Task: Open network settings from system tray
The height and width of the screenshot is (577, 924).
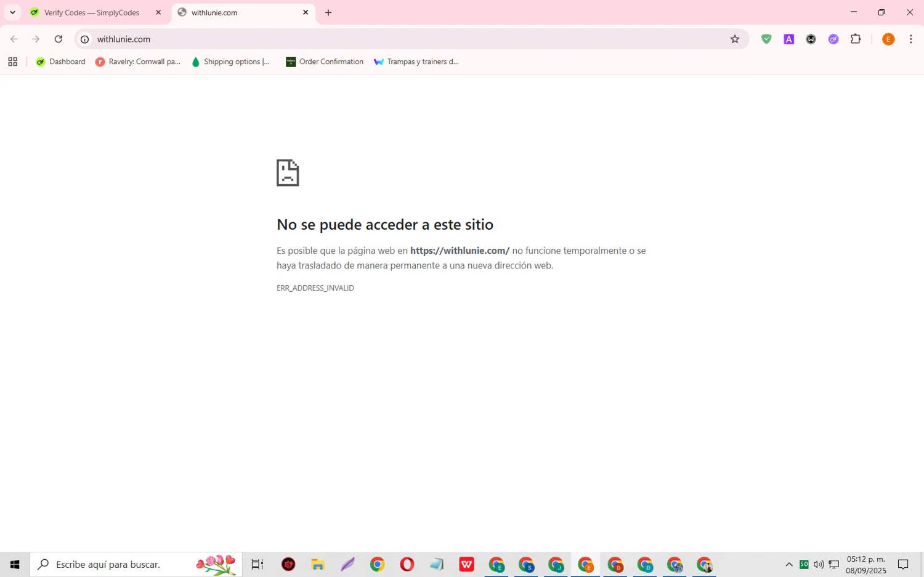Action: tap(833, 564)
